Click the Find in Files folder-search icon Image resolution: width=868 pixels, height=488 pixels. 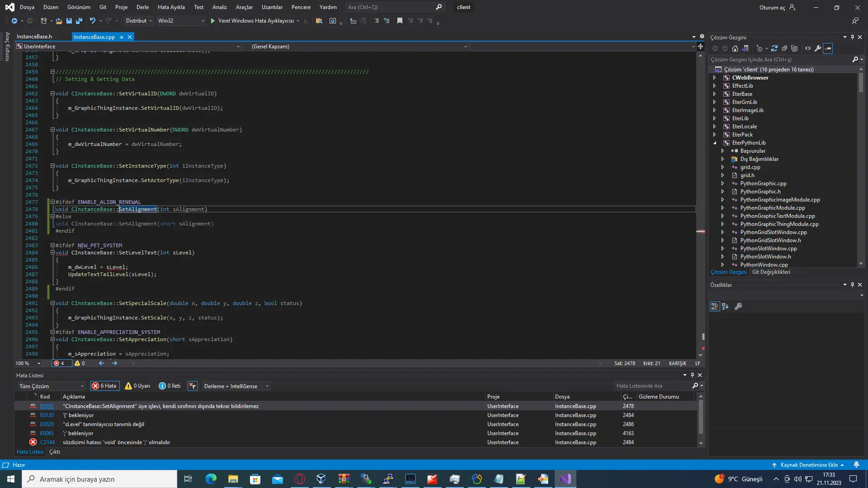coord(319,21)
